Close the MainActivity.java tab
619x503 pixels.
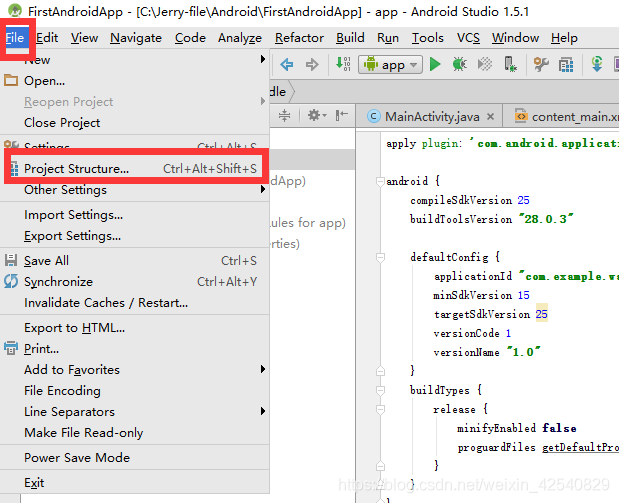[490, 116]
